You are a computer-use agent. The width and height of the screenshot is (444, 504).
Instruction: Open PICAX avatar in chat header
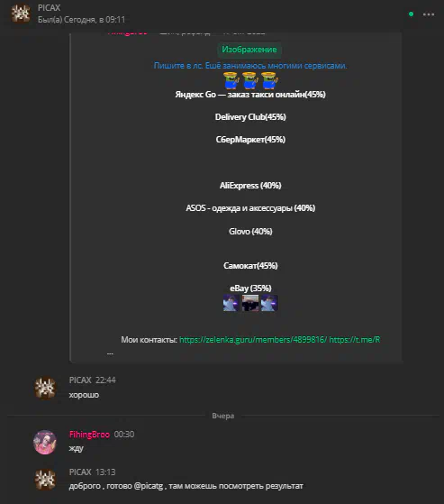(x=21, y=14)
